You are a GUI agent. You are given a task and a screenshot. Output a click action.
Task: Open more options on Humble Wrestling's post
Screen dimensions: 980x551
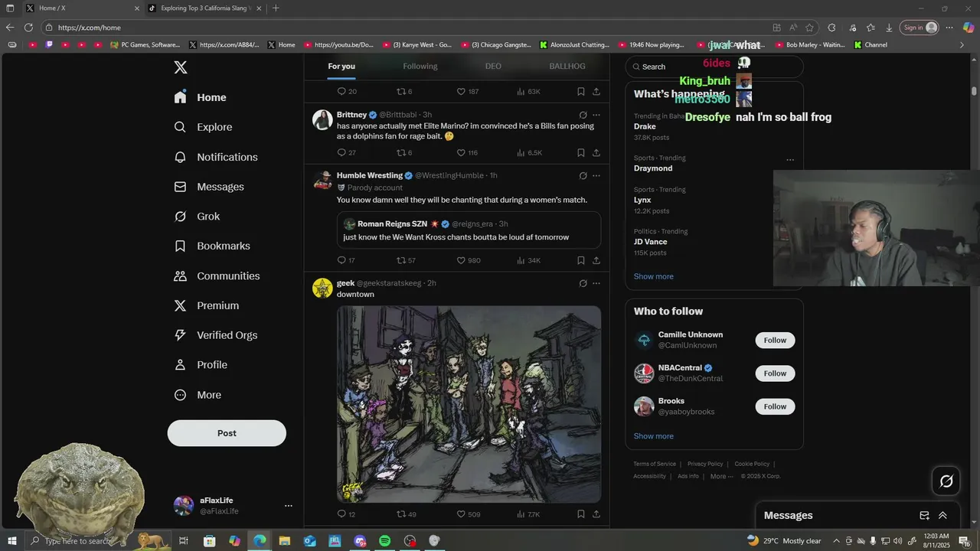click(x=596, y=175)
